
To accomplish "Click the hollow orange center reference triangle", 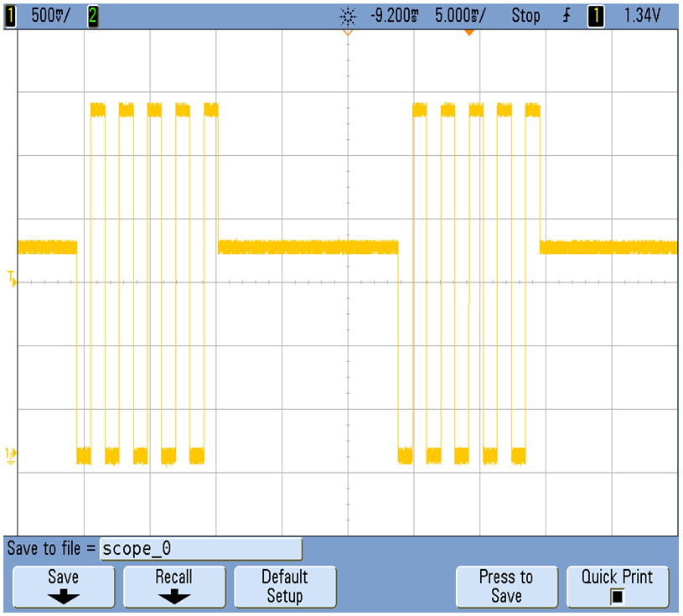I will (x=348, y=34).
